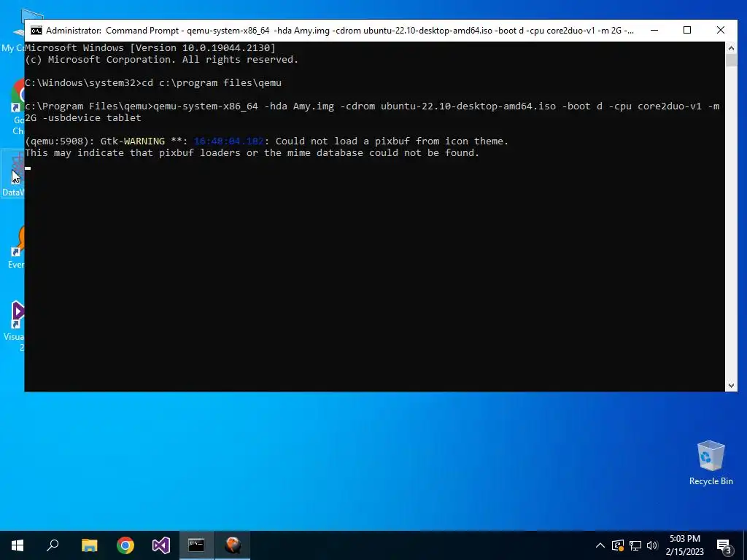
Task: Click the console scrollbar down arrow
Action: tap(731, 386)
